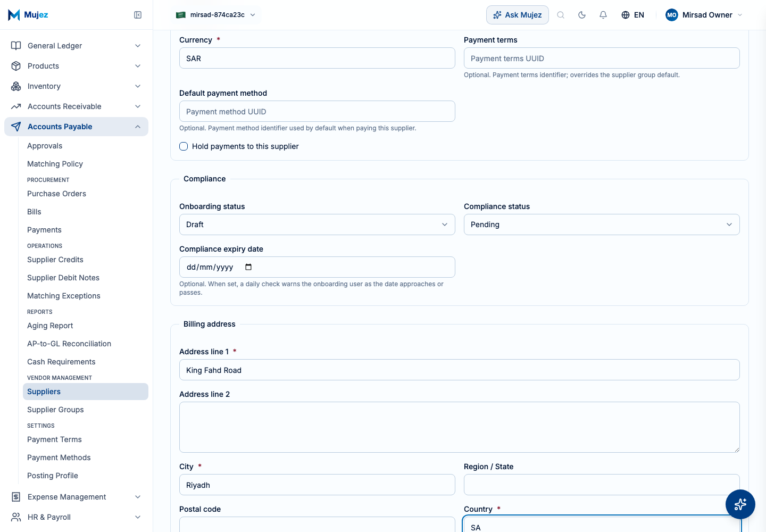This screenshot has height=532, width=766.
Task: Go to Matching Policy
Action: pyautogui.click(x=86, y=164)
